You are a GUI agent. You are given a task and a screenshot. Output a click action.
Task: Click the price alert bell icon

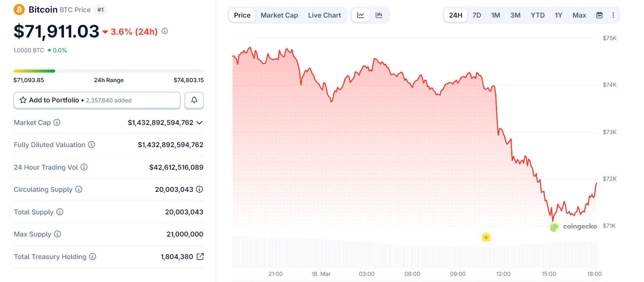point(194,100)
